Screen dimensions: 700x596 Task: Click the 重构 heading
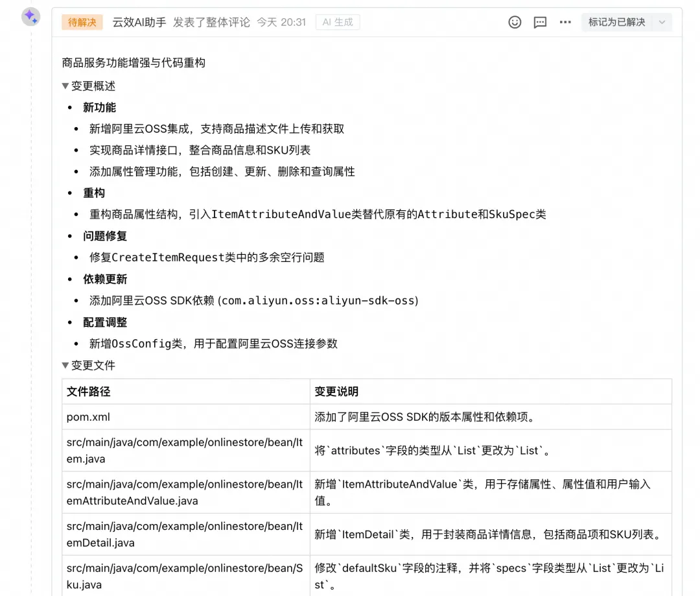pyautogui.click(x=94, y=193)
